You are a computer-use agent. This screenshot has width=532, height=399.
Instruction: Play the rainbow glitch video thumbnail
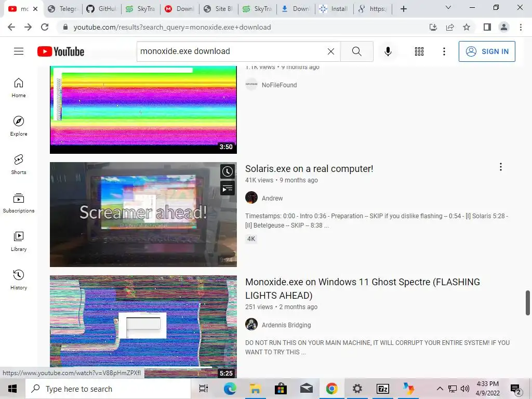[143, 110]
